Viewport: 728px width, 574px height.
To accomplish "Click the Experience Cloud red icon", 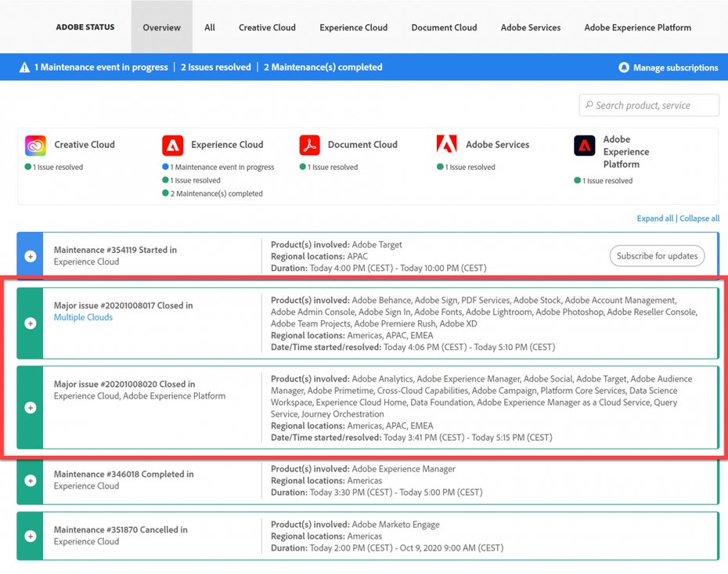I will (173, 146).
